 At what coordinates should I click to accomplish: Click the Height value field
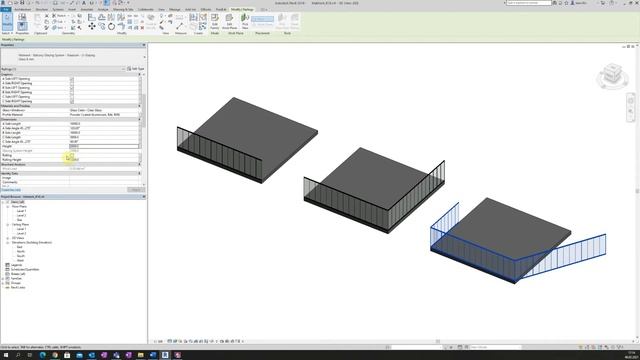pyautogui.click(x=104, y=146)
